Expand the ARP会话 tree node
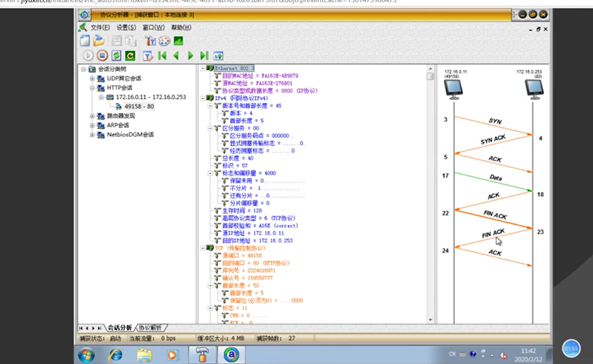Screen dimensions: 593x364 click(92, 125)
